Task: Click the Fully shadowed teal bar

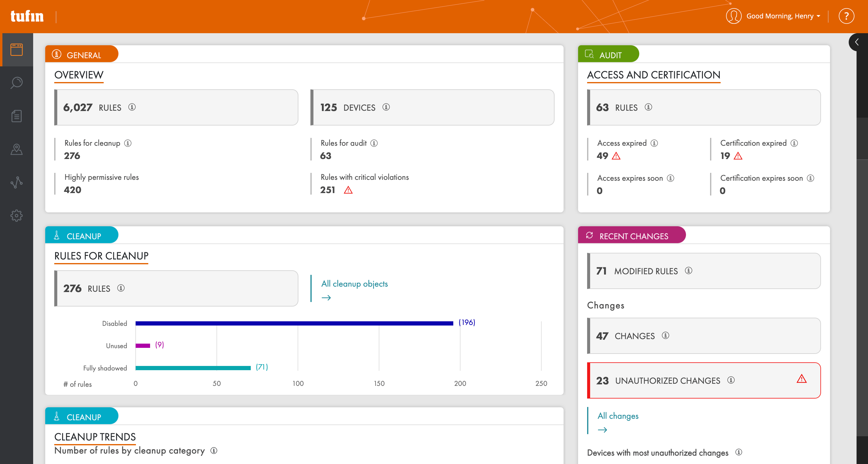Action: (x=193, y=368)
